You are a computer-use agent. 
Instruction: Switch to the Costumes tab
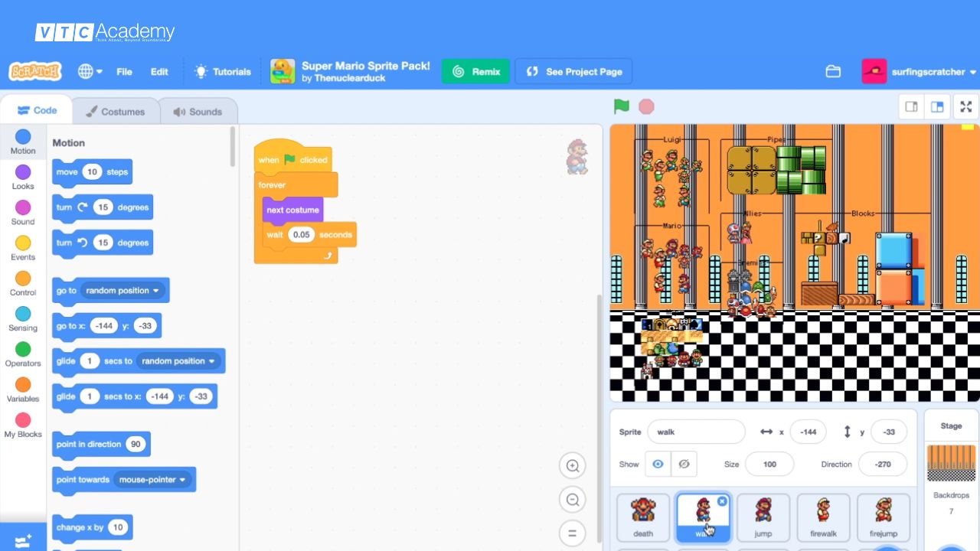coord(116,112)
